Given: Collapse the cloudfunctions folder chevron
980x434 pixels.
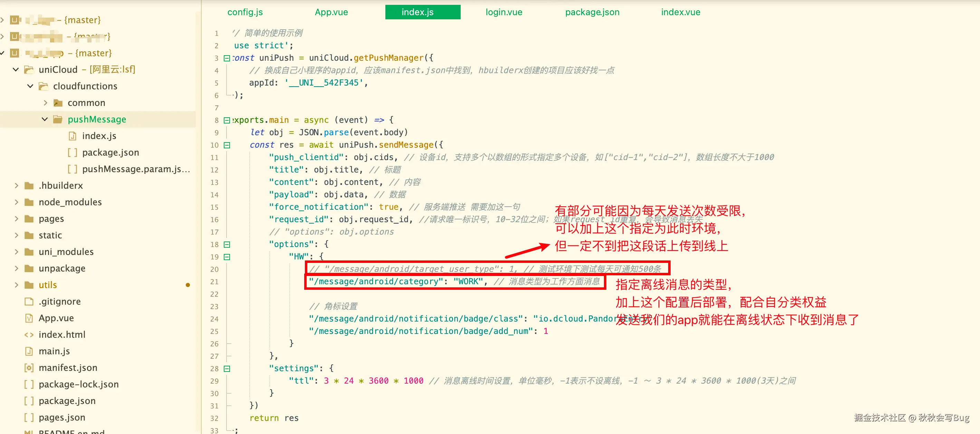Looking at the screenshot, I should coord(30,86).
